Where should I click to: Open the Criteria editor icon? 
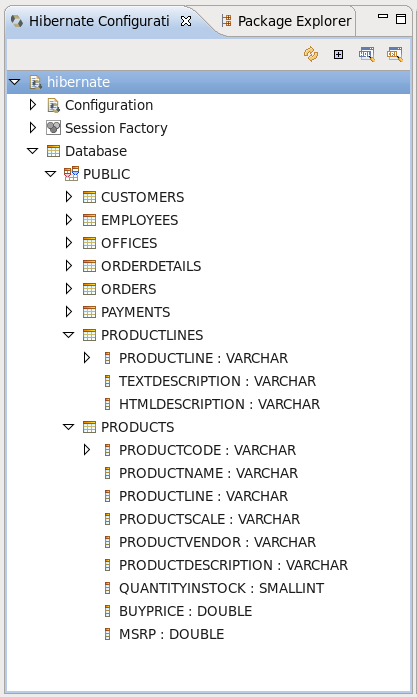[x=395, y=54]
